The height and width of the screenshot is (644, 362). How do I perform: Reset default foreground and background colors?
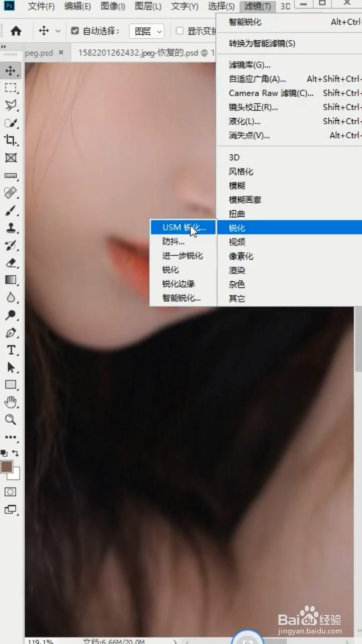pyautogui.click(x=4, y=453)
